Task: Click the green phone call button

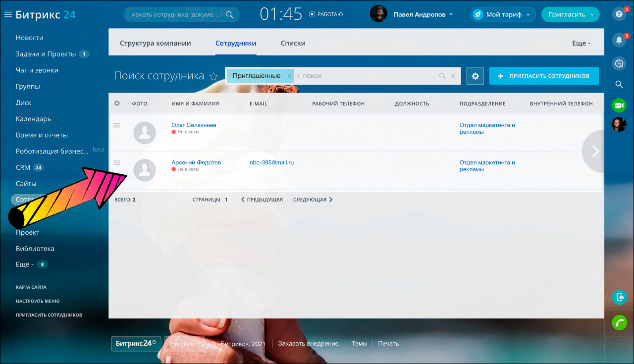Action: coord(619,322)
